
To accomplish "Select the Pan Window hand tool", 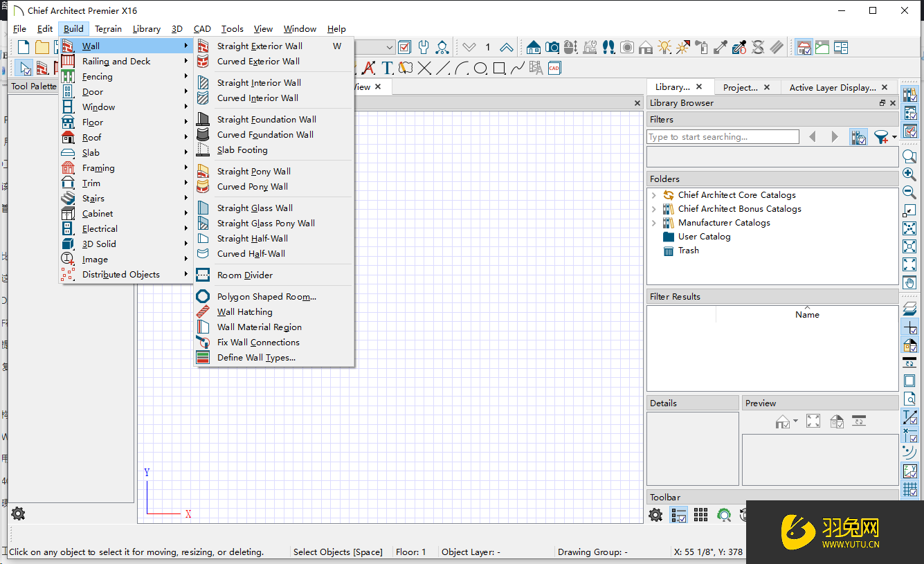I will 909,282.
